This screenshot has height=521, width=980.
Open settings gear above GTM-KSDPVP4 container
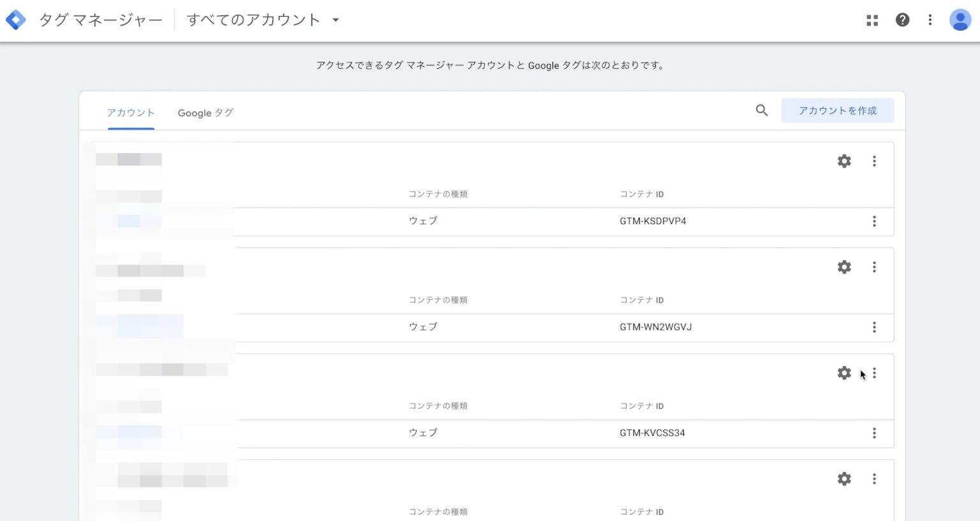pos(844,161)
